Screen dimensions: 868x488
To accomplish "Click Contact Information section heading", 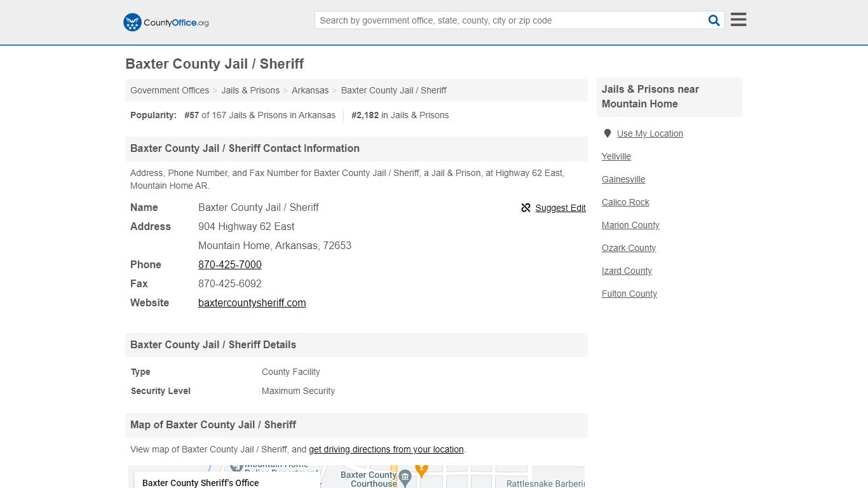I will tap(245, 148).
